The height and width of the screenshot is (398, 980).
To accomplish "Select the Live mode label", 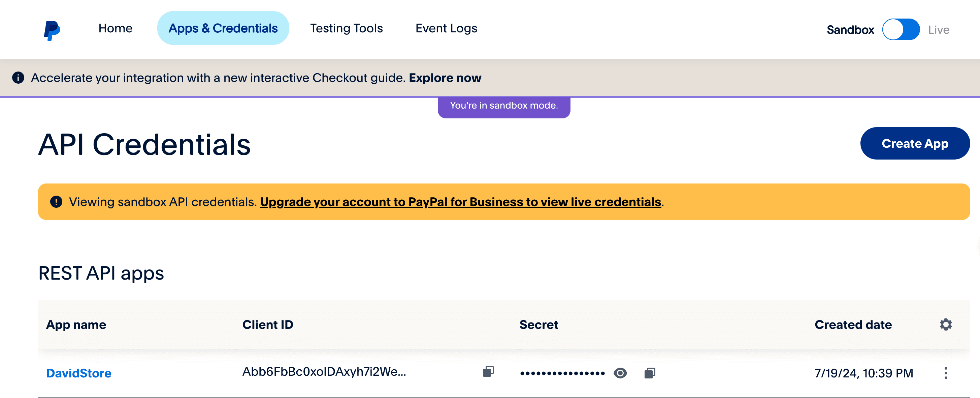I will [x=938, y=30].
